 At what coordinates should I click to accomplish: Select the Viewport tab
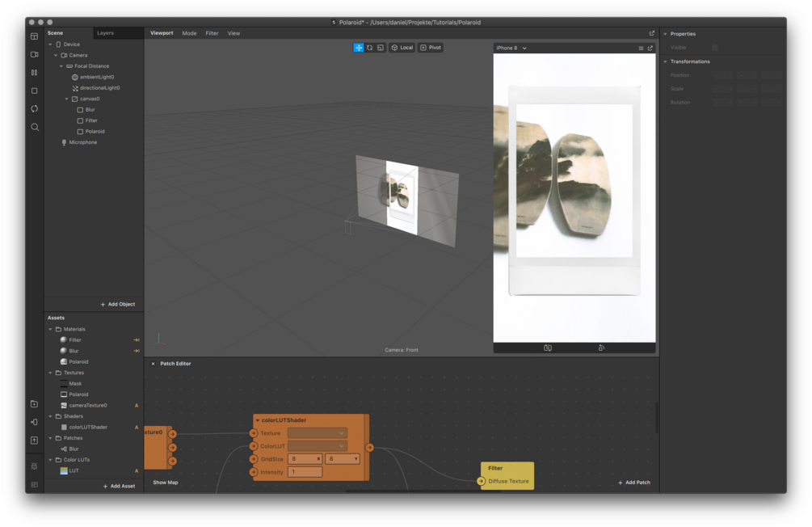[162, 33]
